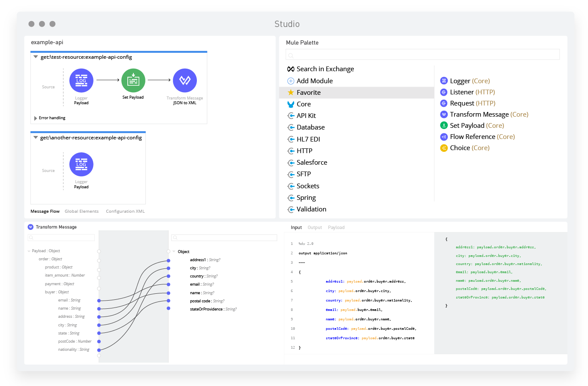This screenshot has width=588, height=386.
Task: Click Add Module in palette
Action: 315,81
